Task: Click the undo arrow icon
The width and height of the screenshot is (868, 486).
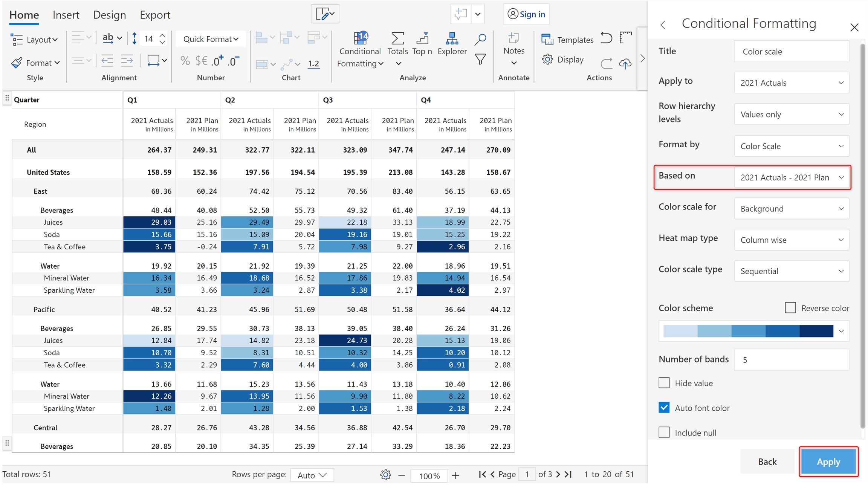Action: (x=606, y=38)
